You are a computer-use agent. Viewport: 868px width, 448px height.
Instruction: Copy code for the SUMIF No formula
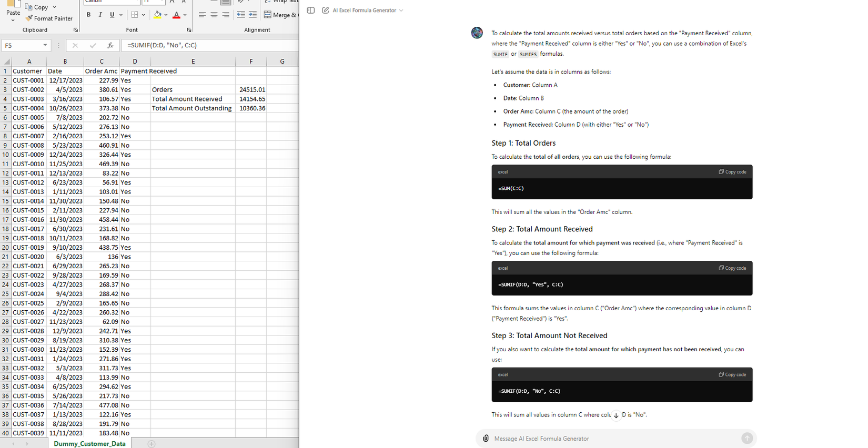[x=732, y=374]
